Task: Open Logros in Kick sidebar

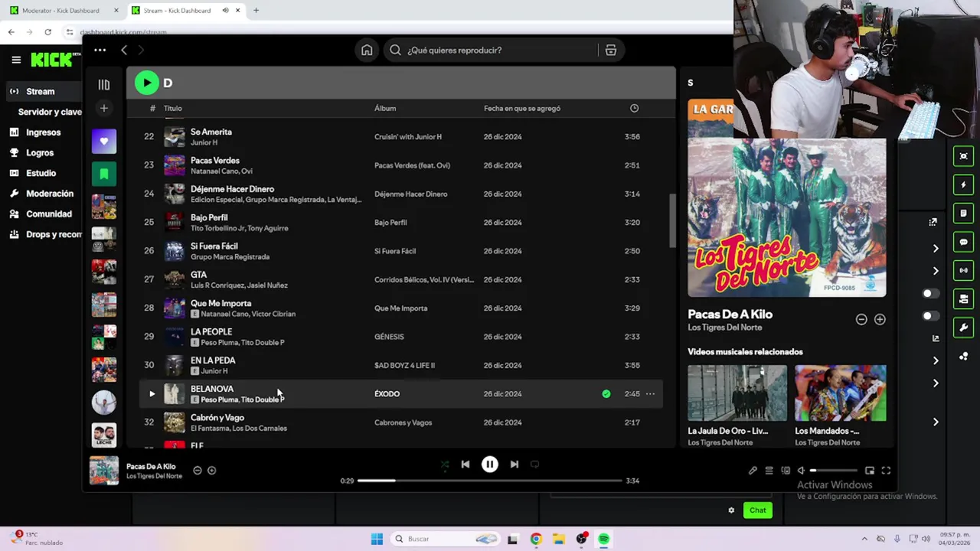Action: [x=40, y=152]
